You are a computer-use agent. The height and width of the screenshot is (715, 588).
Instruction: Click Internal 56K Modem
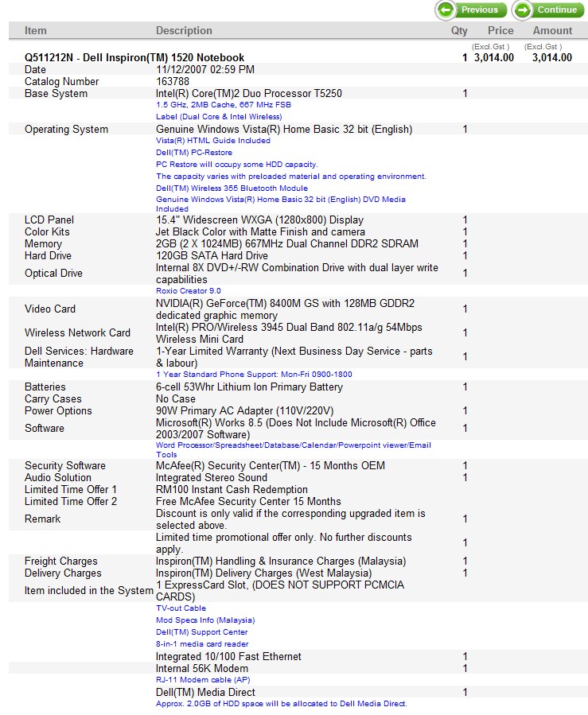202,668
